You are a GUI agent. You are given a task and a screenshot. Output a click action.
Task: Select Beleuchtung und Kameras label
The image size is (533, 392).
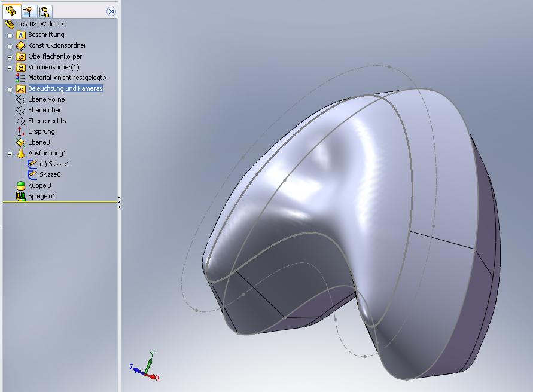(65, 88)
